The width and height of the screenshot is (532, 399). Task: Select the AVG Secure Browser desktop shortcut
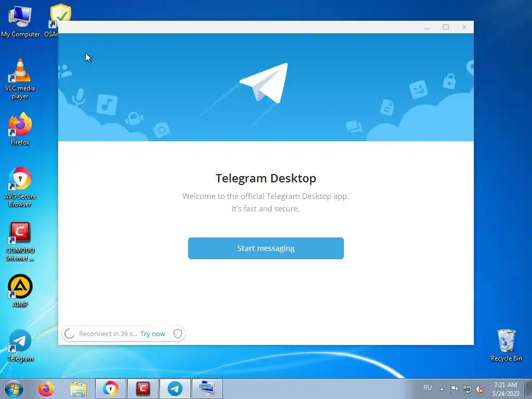coord(20,187)
